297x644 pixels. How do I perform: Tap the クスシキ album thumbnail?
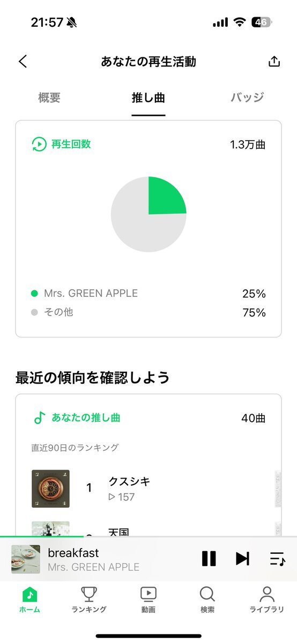50,488
